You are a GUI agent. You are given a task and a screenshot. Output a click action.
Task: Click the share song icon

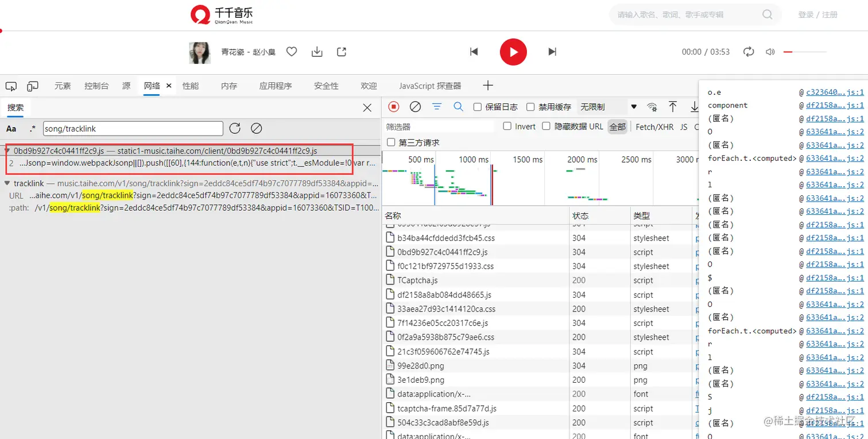click(342, 52)
